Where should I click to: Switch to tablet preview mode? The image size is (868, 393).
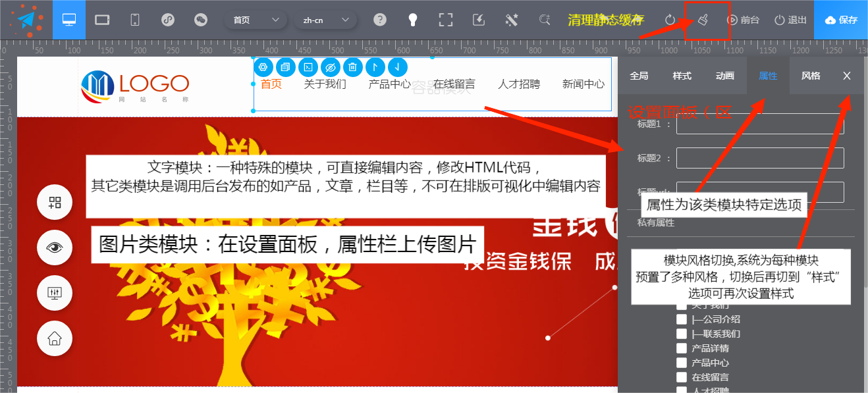(102, 20)
